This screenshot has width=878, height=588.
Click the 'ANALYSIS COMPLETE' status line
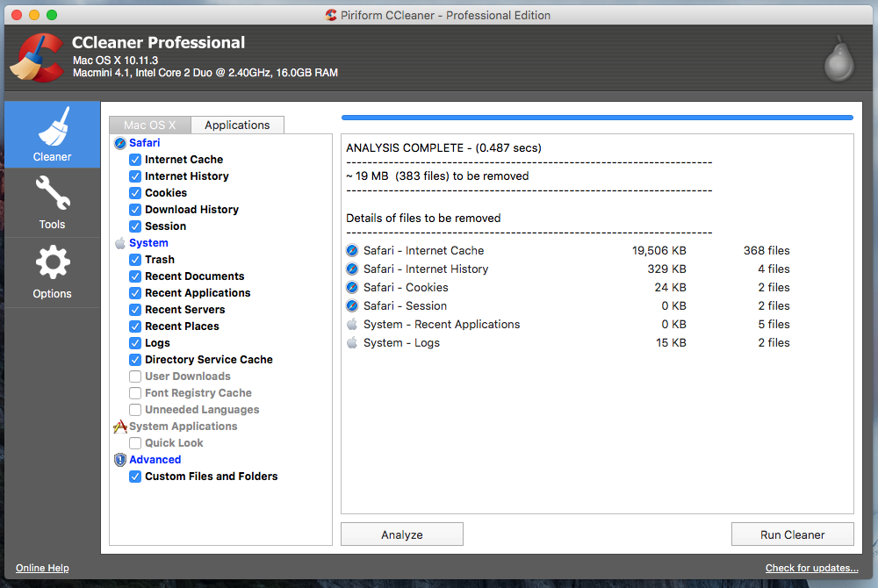point(443,148)
